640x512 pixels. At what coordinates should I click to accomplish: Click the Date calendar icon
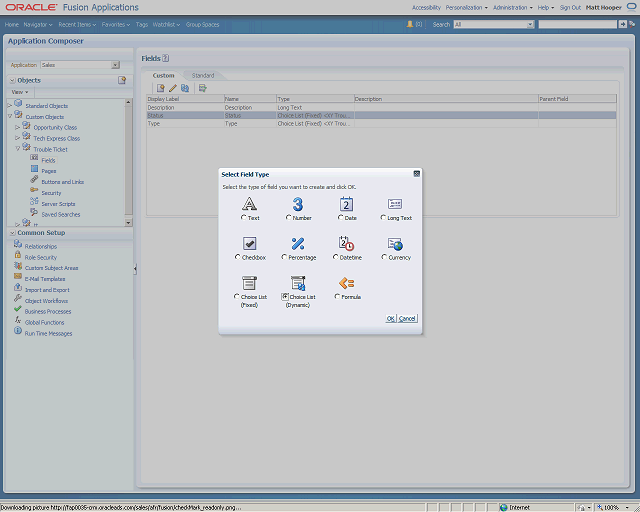[346, 204]
